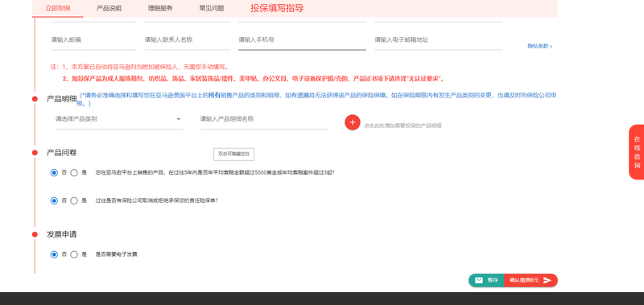
Task: Click the paper-plane send icon
Action: point(547,280)
